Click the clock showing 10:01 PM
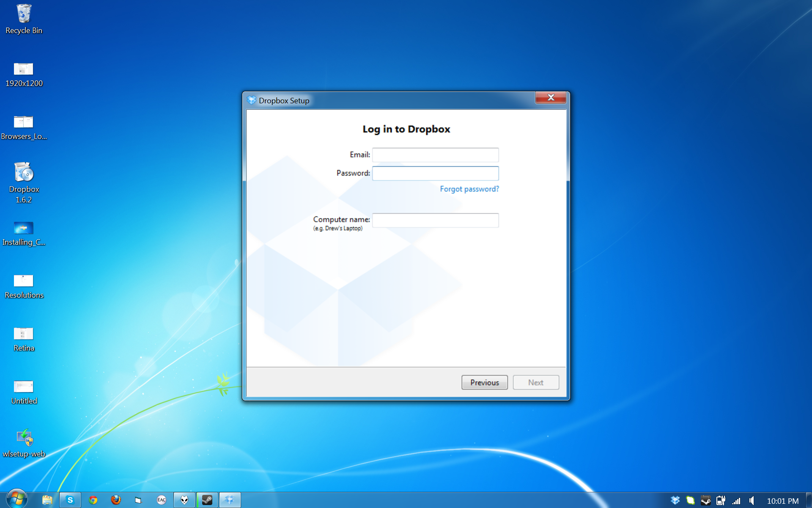 782,501
